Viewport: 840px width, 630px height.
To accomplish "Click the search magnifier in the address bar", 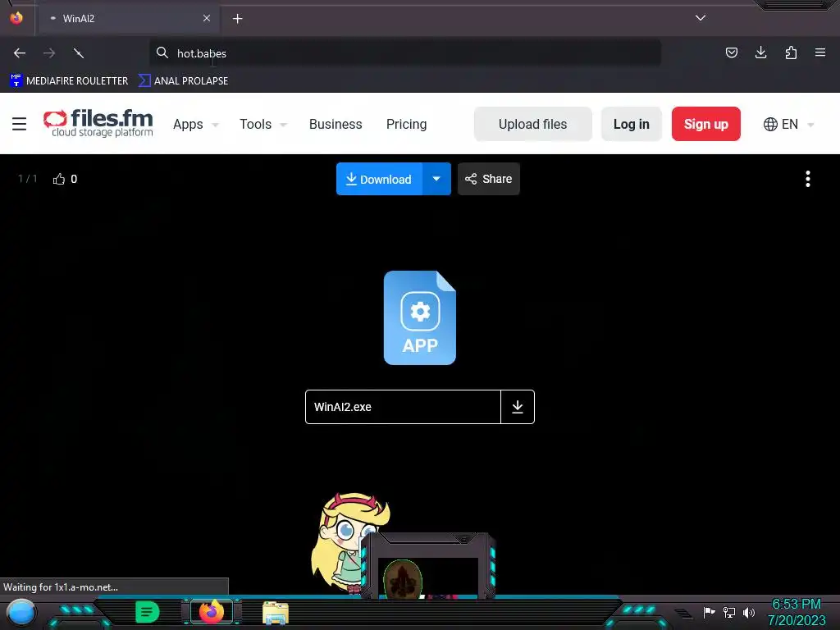I will [162, 52].
